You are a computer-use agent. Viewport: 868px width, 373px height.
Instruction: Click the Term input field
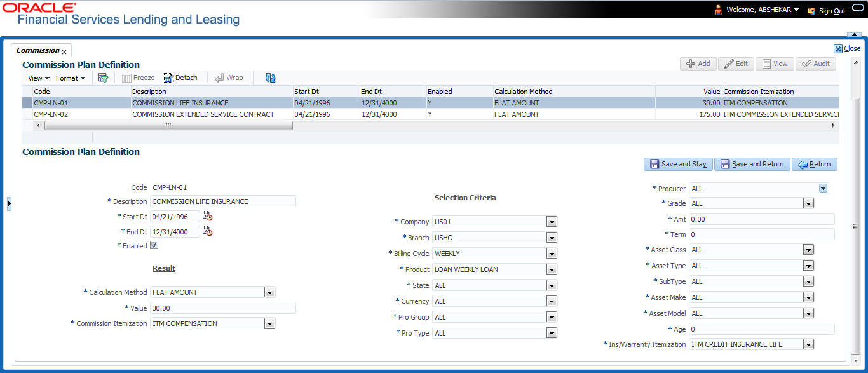click(761, 234)
